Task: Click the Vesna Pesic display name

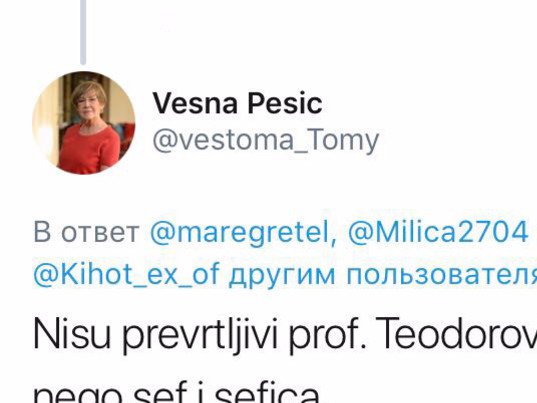Action: click(x=237, y=103)
